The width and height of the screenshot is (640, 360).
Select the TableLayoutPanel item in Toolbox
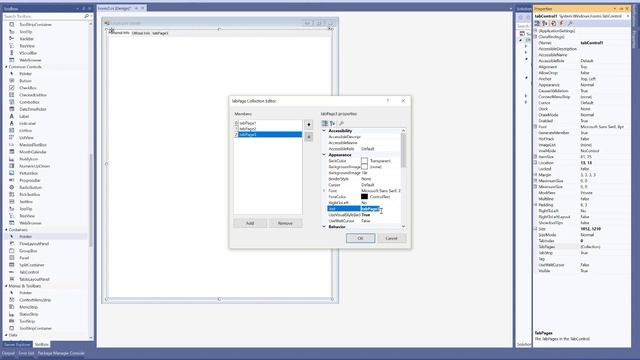(34, 279)
